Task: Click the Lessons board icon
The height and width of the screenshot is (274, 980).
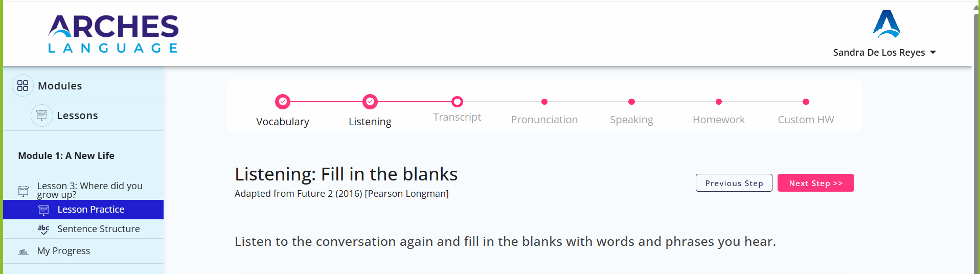Action: 42,116
